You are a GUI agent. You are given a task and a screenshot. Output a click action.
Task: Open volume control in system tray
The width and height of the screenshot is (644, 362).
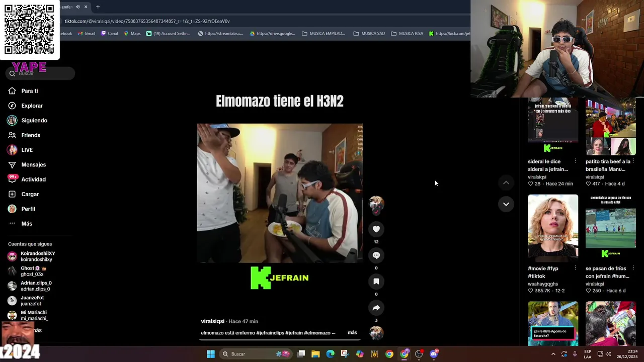click(608, 354)
